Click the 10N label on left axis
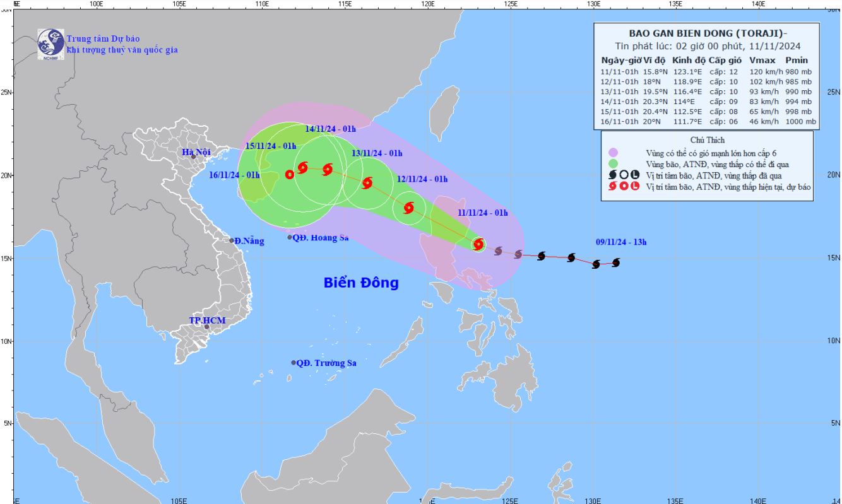This screenshot has height=504, width=842. click(x=7, y=341)
